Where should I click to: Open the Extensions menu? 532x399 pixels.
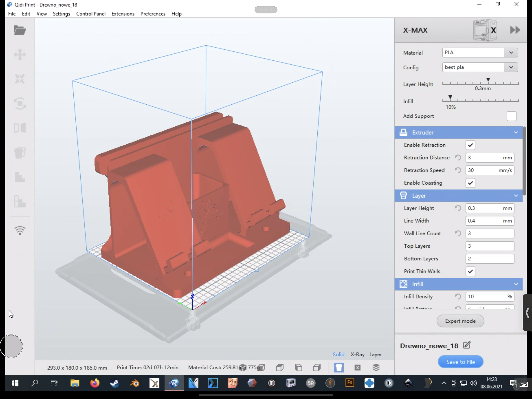(x=123, y=14)
